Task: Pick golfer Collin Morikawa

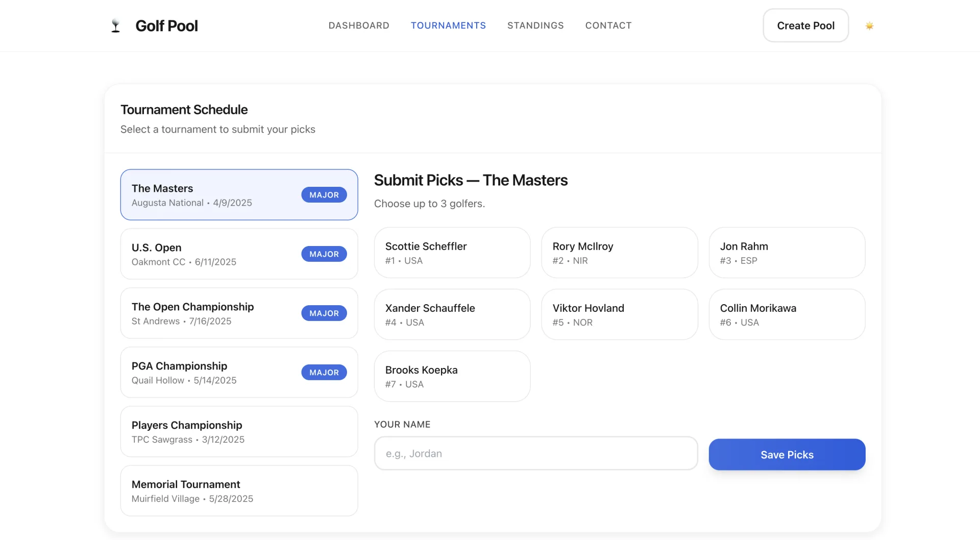Action: tap(787, 314)
